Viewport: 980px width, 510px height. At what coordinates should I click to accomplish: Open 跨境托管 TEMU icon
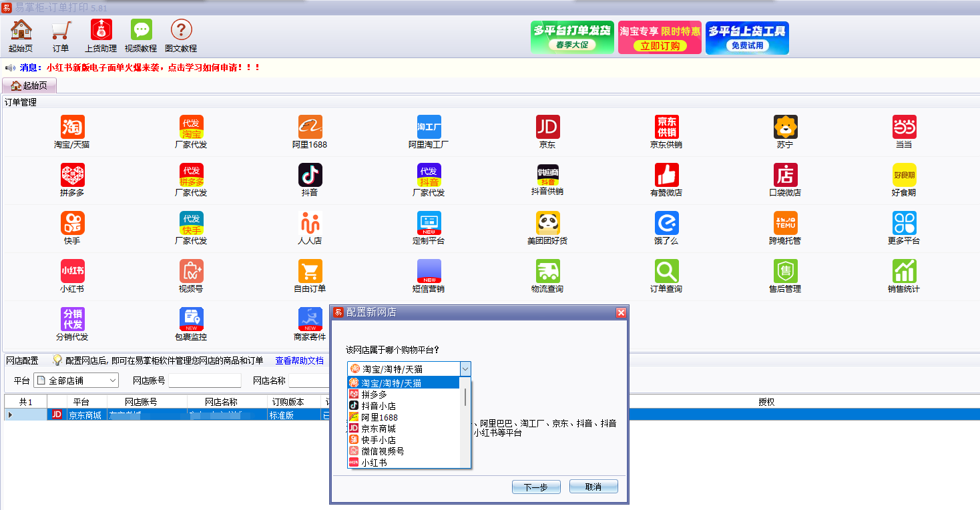[x=785, y=223]
